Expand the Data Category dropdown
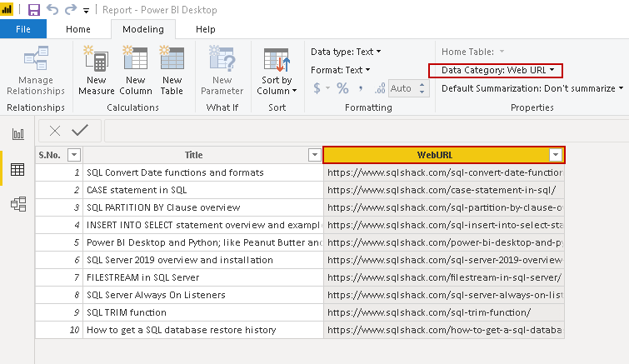 [x=497, y=70]
